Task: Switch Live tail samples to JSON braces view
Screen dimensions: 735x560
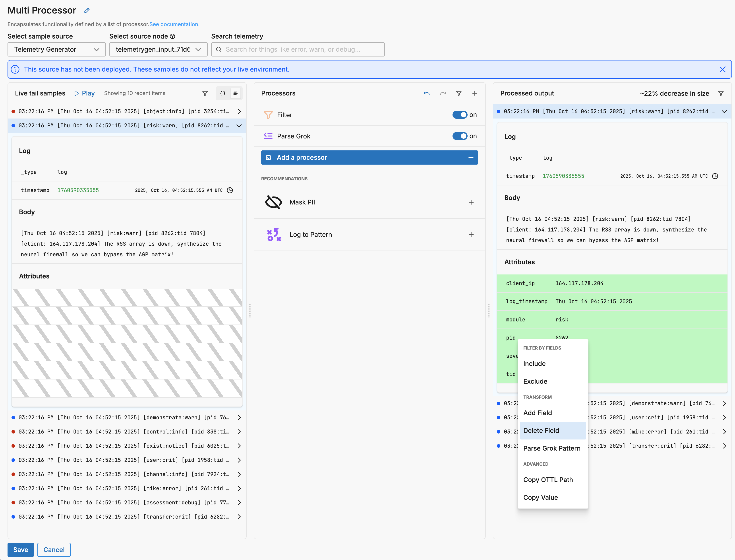Action: pos(222,93)
